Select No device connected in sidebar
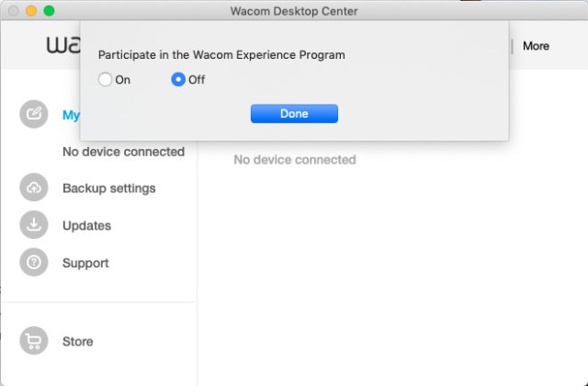Viewport: 588px width, 386px height. click(123, 152)
